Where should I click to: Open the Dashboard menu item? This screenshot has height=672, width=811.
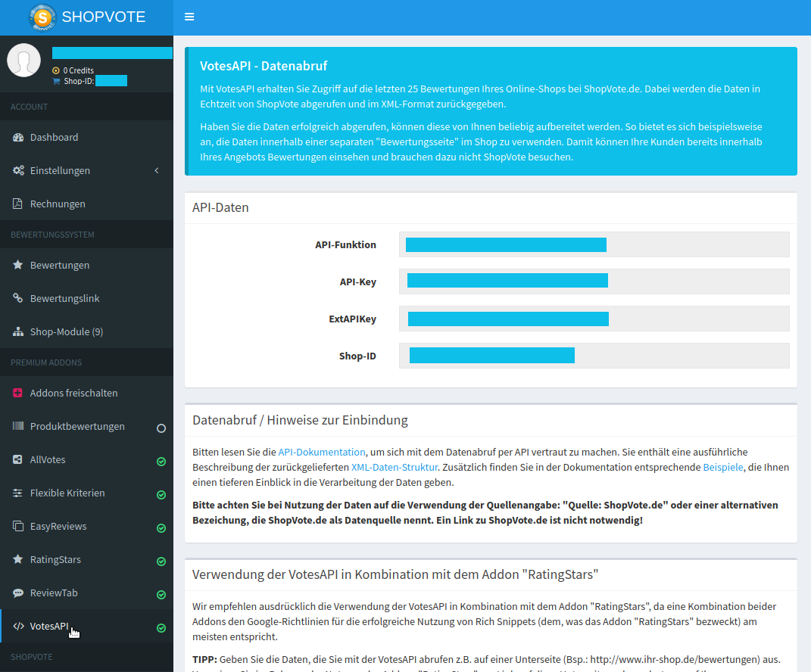[54, 137]
